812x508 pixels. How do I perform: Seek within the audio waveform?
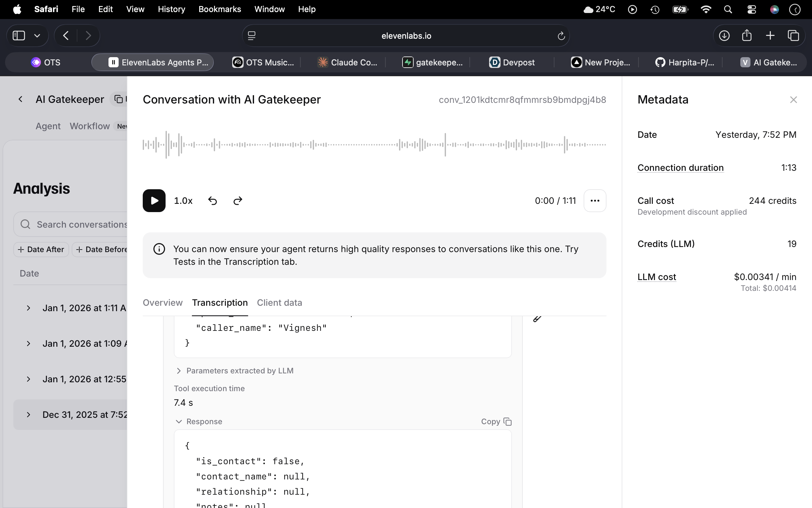[x=374, y=145]
